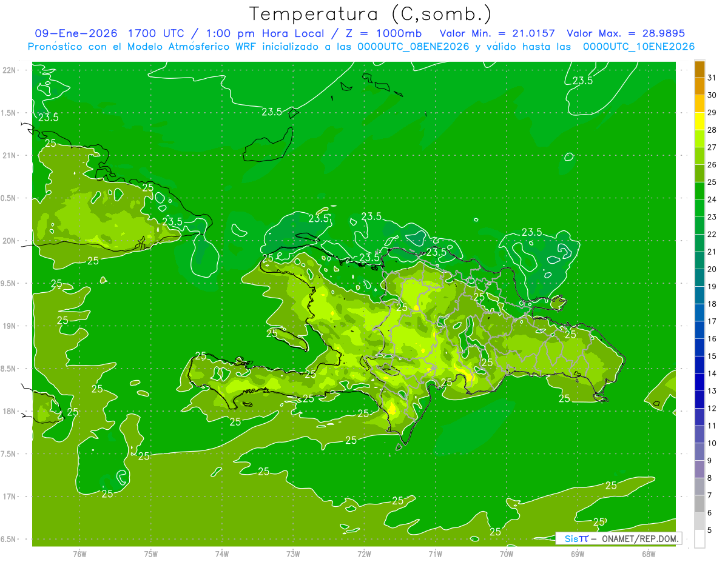728x562 pixels.
Task: Pick the 27–28 yellow-green scale segment
Action: [699, 139]
